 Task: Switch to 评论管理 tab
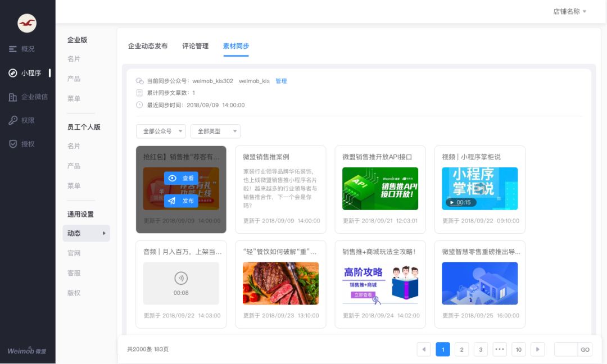pos(196,46)
